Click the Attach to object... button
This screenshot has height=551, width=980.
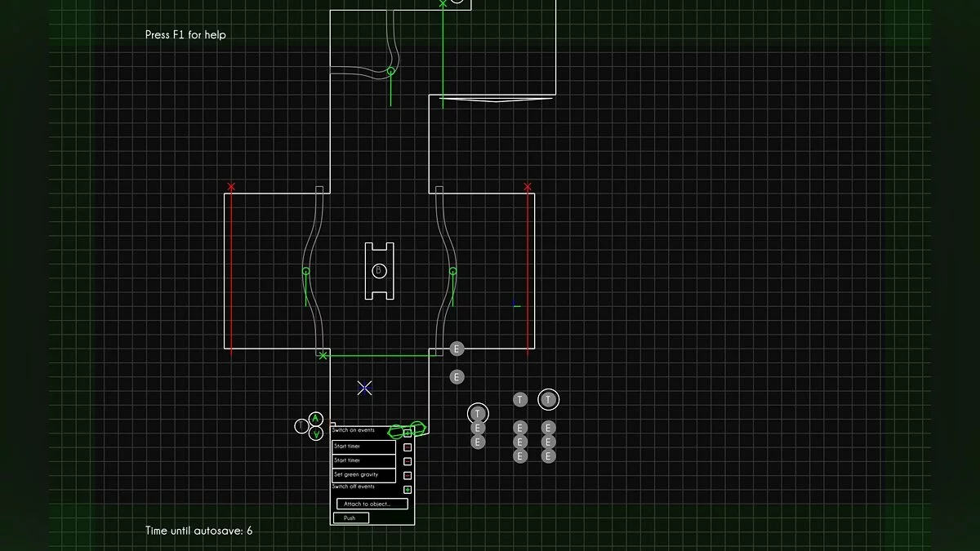point(372,504)
